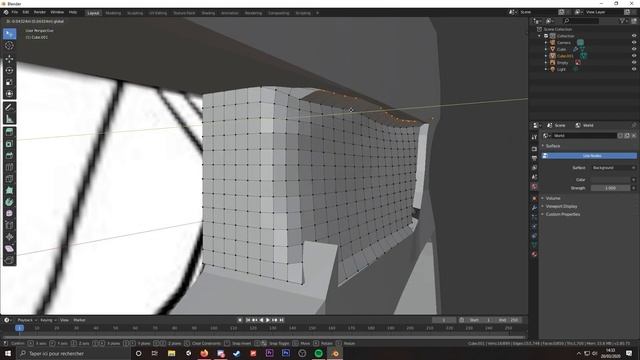Select the Transform tool
The image size is (640, 360).
click(9, 94)
